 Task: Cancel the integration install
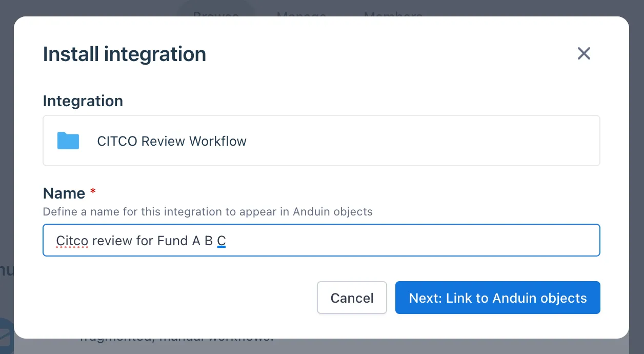352,298
